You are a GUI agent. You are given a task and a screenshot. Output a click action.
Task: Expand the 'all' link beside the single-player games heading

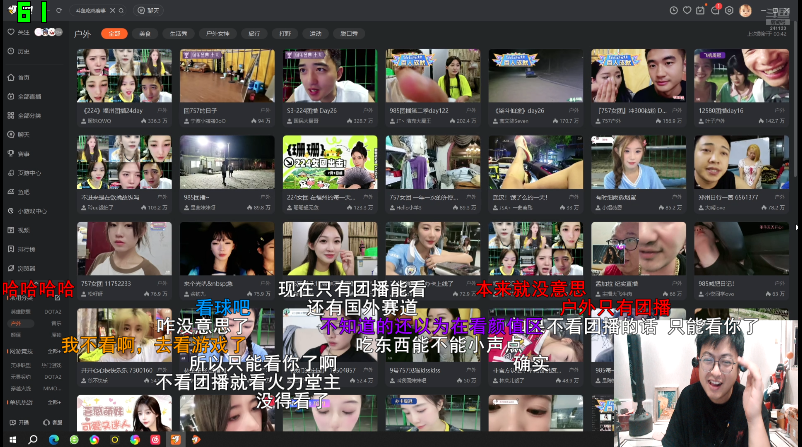point(54,403)
